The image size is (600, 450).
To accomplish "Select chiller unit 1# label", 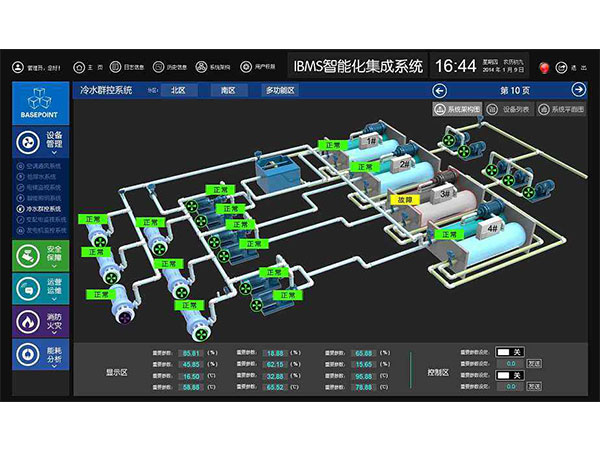I will [x=371, y=141].
